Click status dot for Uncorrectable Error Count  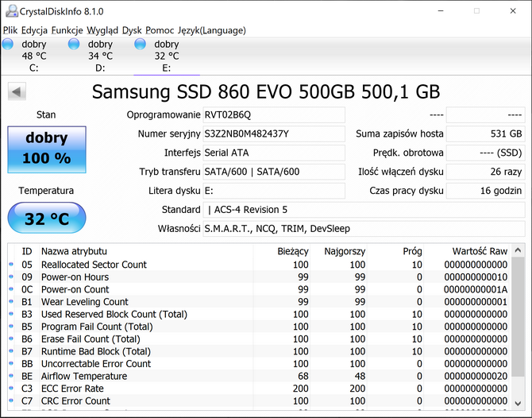coord(11,363)
